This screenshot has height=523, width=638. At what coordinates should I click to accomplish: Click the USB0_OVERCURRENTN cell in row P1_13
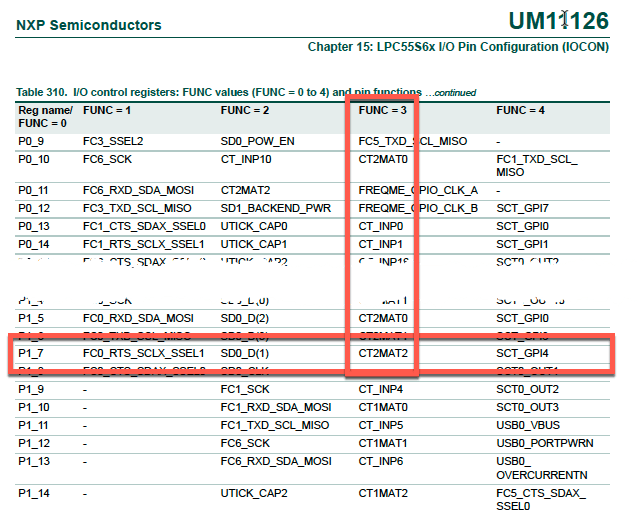click(541, 467)
